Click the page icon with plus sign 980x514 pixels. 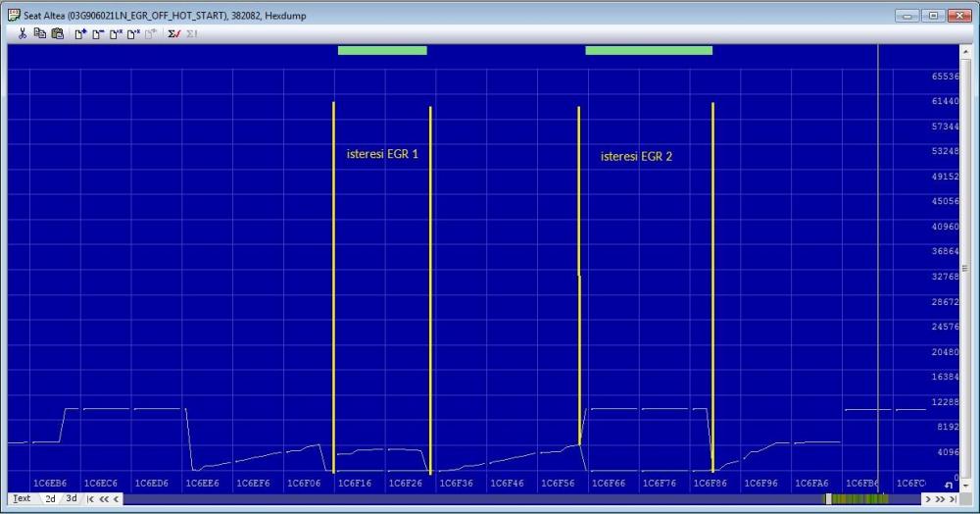click(x=81, y=33)
